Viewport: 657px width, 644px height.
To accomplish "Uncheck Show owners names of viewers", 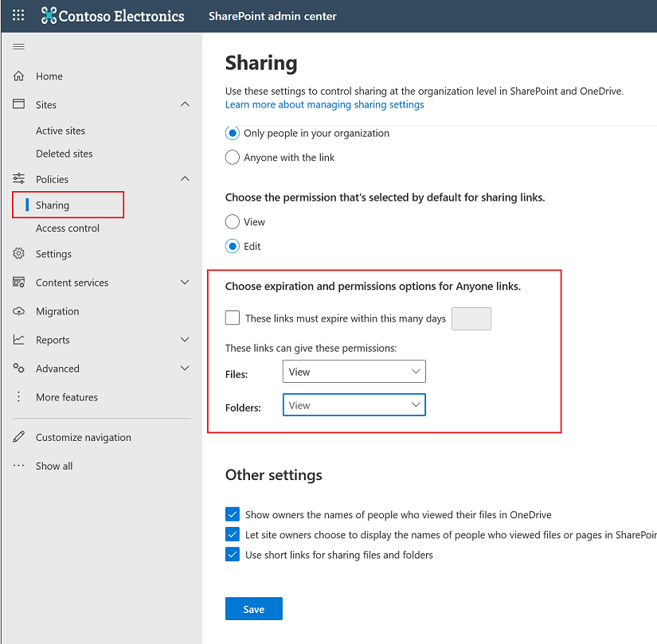I will [x=233, y=513].
